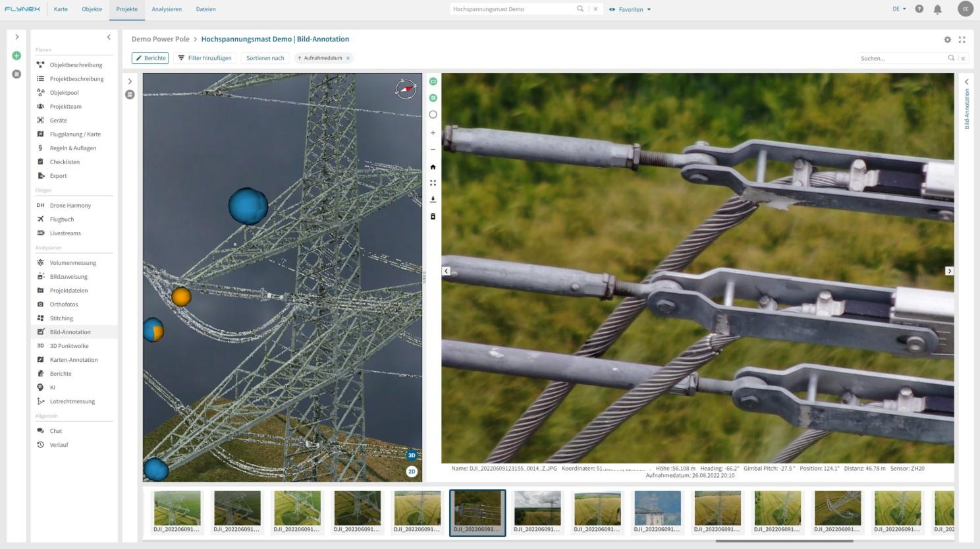The image size is (980, 549).
Task: Toggle fullscreen icon at top right
Action: point(962,40)
